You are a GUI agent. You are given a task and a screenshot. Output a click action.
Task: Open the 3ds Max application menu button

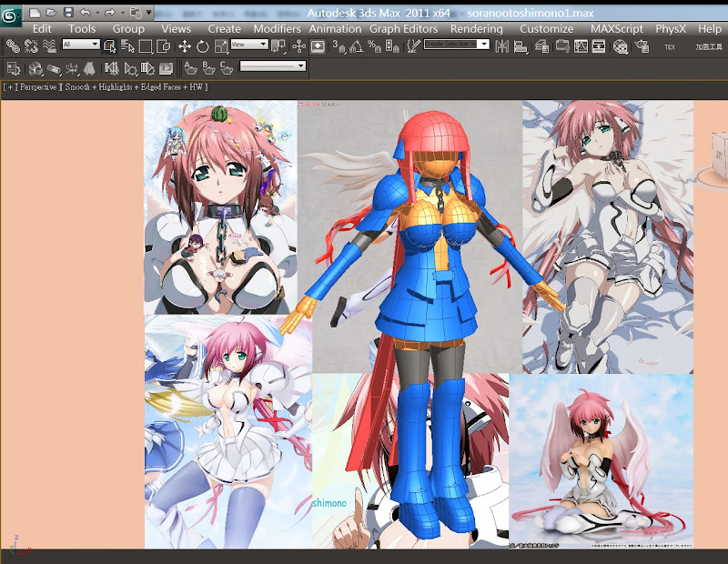10,15
